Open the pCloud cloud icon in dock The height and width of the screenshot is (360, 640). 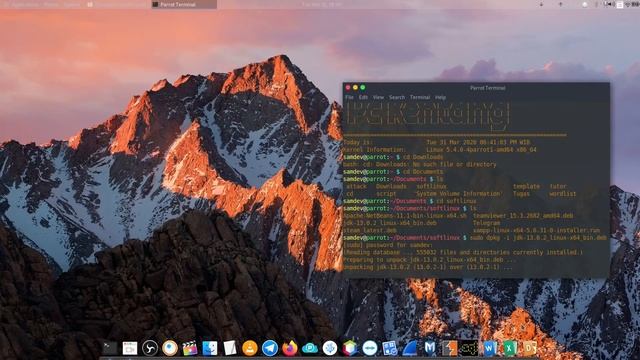(310, 348)
